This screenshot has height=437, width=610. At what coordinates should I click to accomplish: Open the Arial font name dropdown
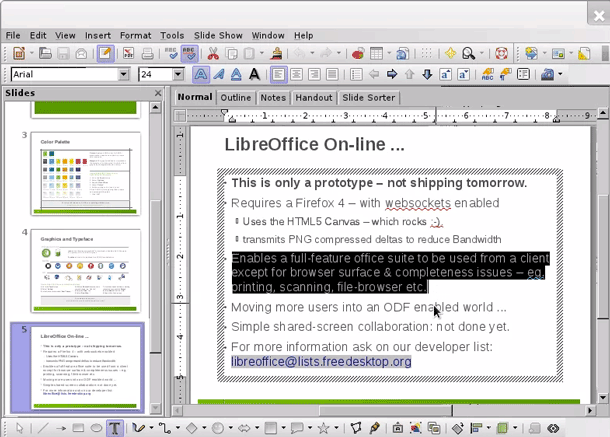[124, 74]
